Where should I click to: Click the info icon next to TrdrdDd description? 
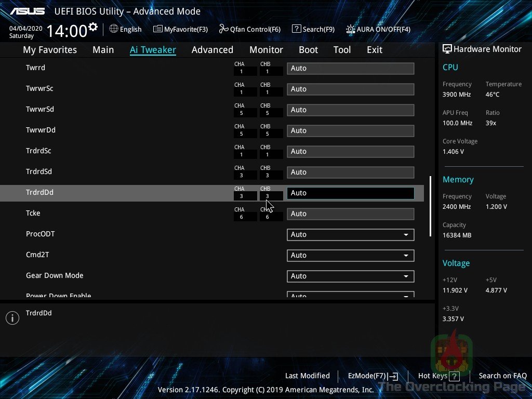[x=12, y=317]
